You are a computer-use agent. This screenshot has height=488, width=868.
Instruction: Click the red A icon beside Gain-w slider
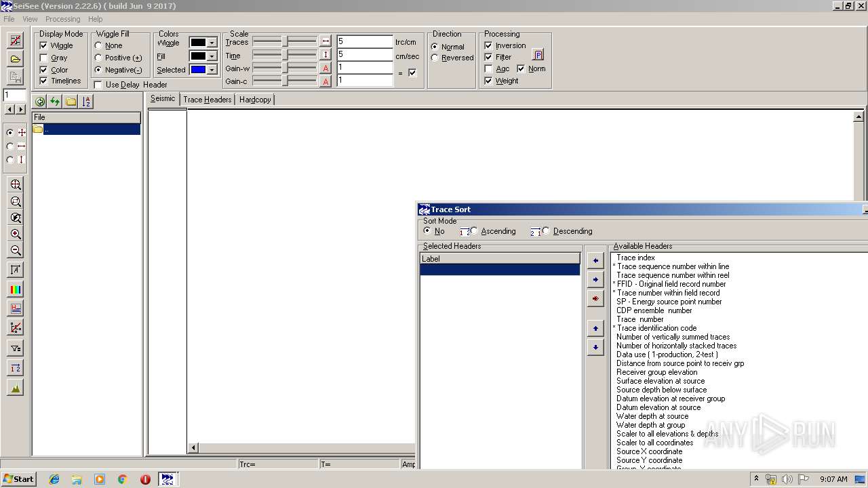coord(325,68)
